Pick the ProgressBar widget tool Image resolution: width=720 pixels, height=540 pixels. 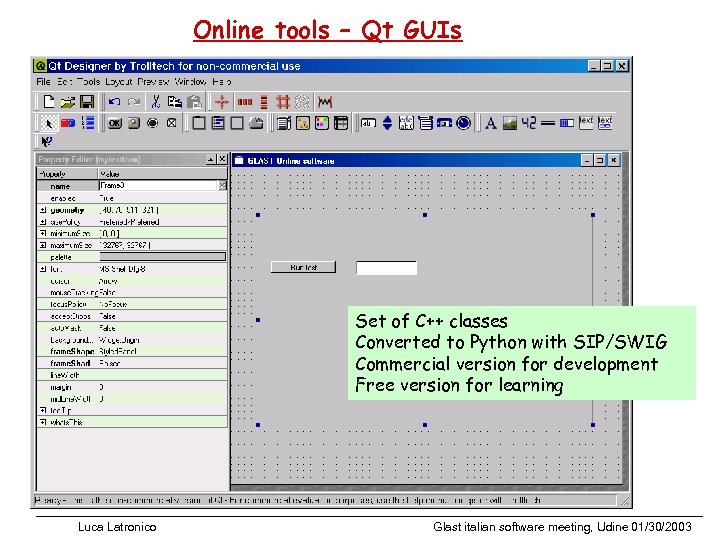click(567, 123)
